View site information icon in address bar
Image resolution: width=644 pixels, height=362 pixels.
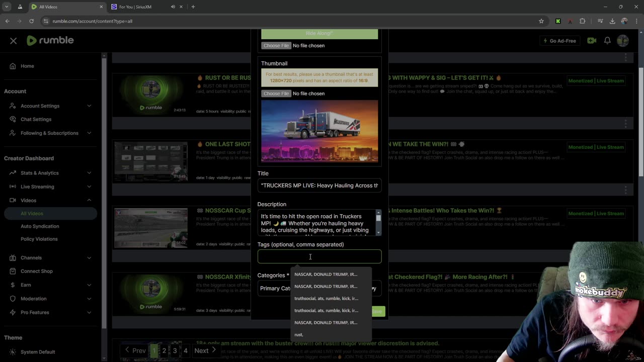click(46, 21)
